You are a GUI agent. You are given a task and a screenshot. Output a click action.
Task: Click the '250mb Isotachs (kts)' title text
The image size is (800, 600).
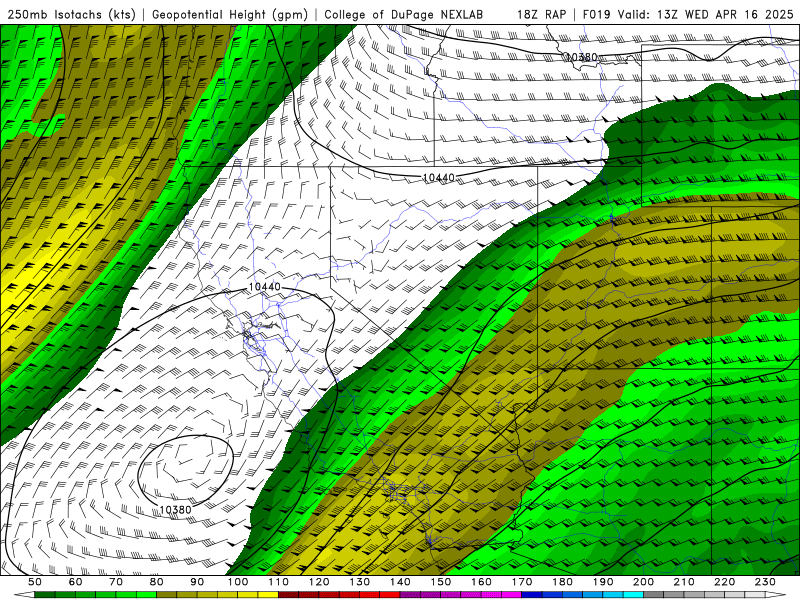click(71, 14)
